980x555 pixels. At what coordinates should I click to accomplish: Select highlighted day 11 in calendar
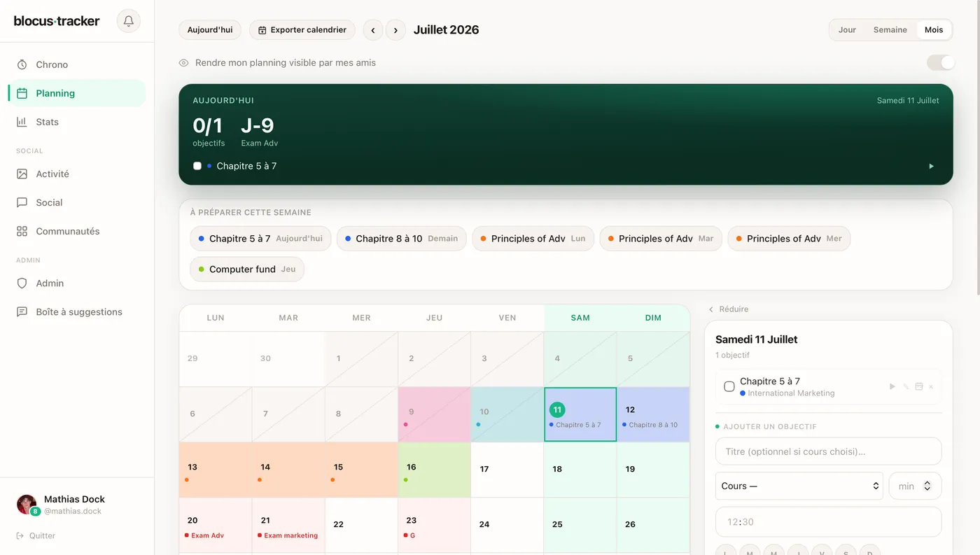(x=580, y=414)
